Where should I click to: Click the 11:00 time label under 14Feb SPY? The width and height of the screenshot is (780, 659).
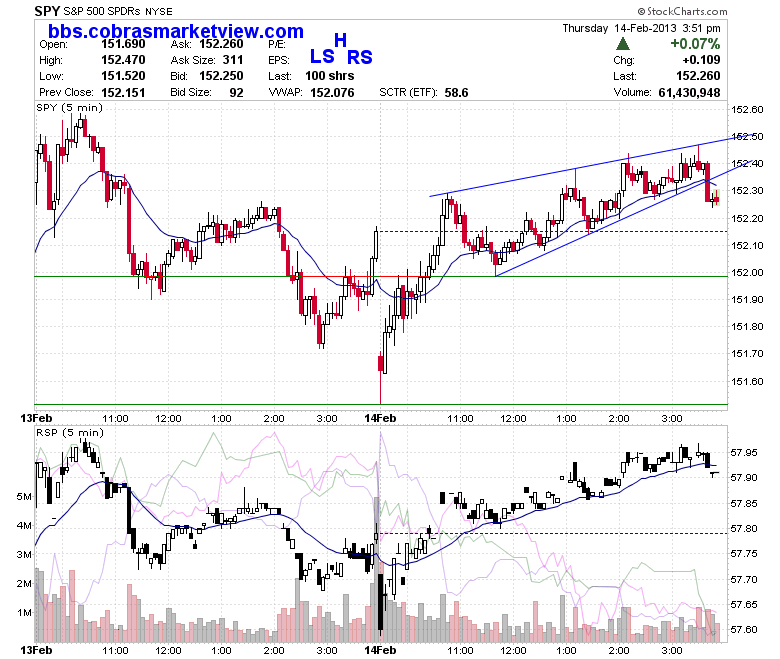click(460, 419)
